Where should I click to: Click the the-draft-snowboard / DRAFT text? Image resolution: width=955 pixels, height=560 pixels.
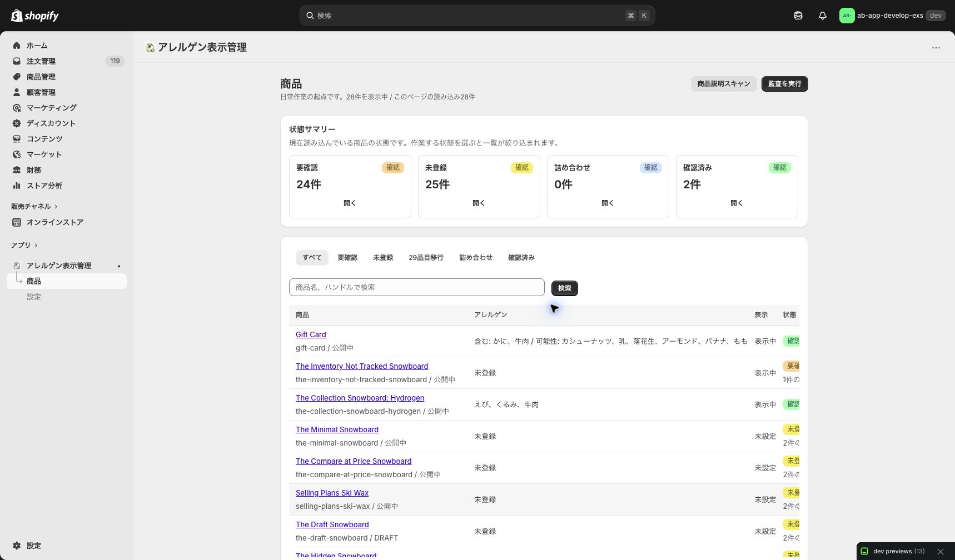point(347,538)
